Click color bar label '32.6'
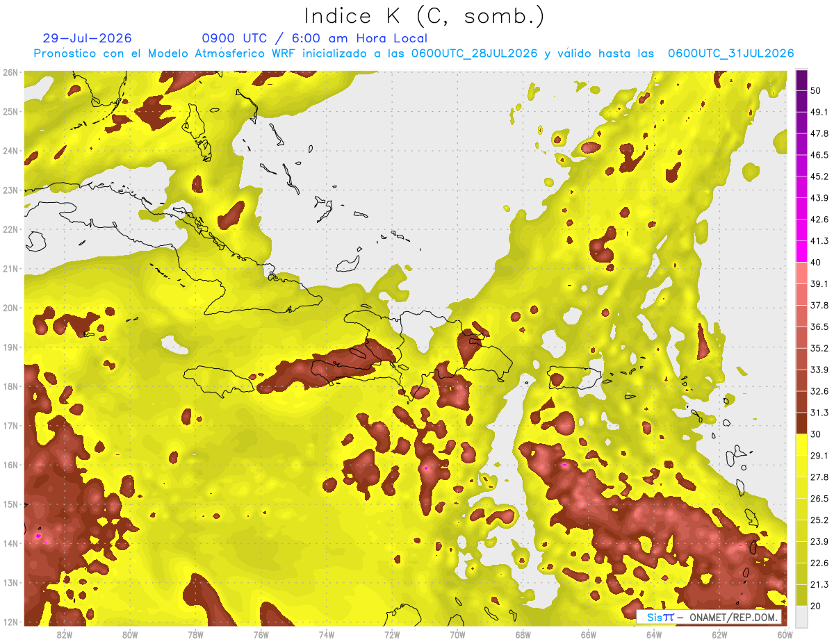 click(x=819, y=391)
